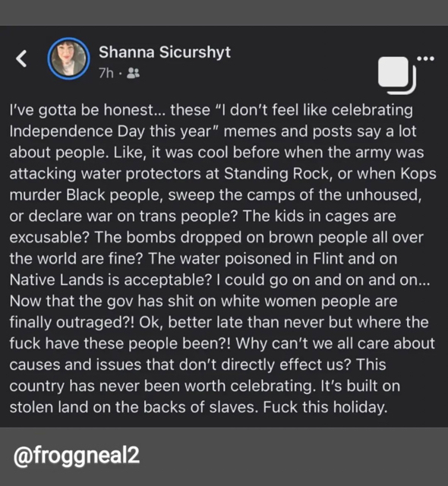
Task: Tap the closing sentence "Fuck this holiday."
Action: [x=325, y=407]
